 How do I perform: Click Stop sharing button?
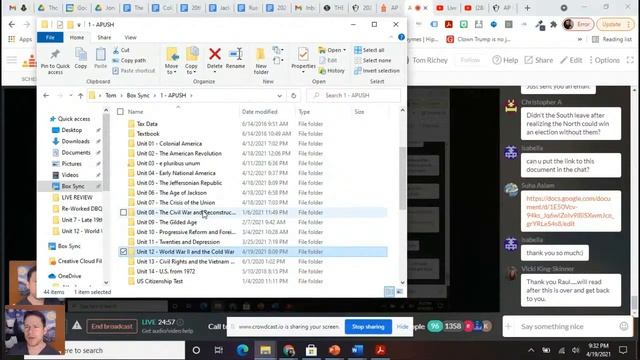[x=368, y=327]
